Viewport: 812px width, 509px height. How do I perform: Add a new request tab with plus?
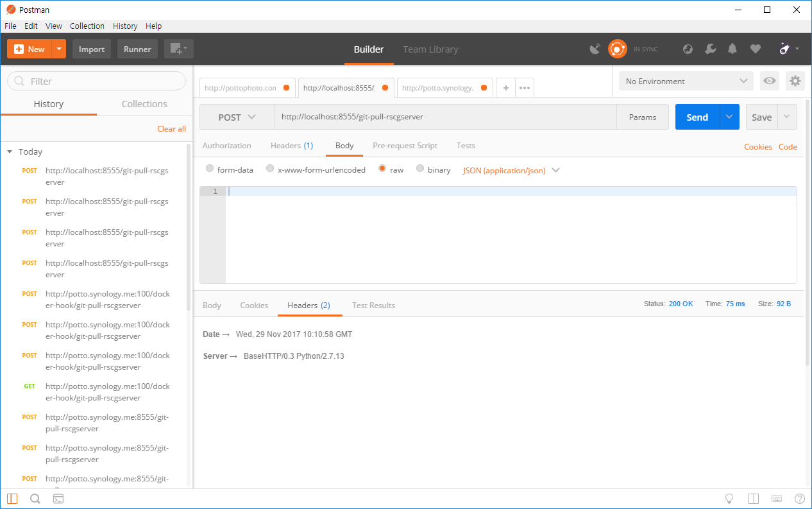point(505,88)
